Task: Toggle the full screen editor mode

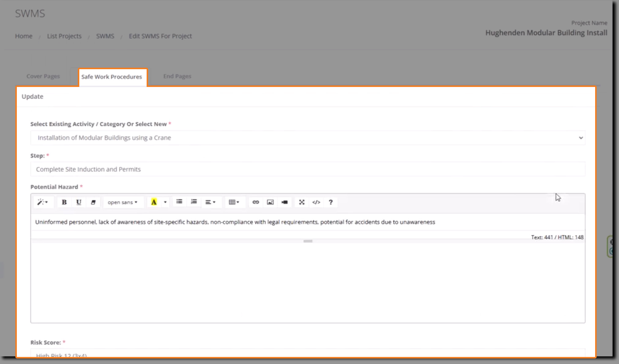Action: (302, 202)
